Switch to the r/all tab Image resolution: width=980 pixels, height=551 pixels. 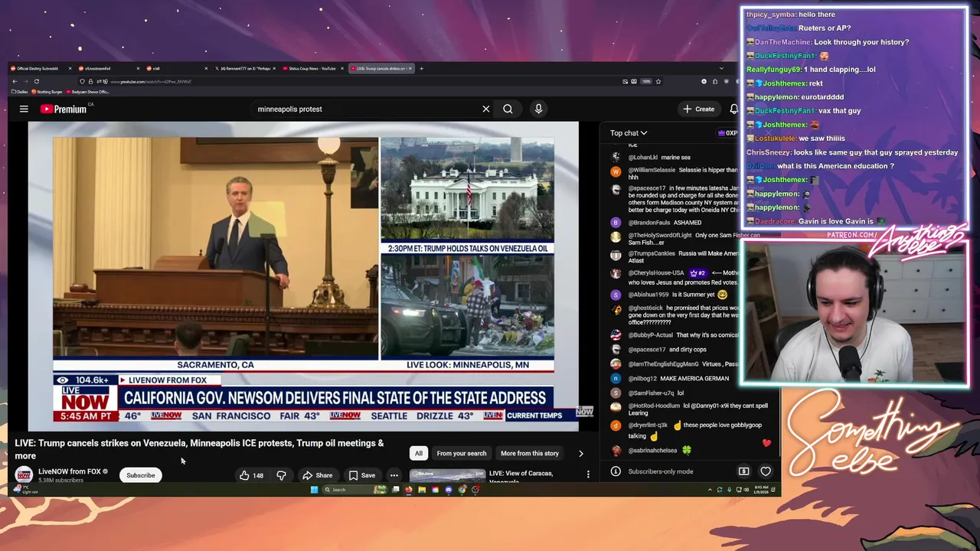178,68
